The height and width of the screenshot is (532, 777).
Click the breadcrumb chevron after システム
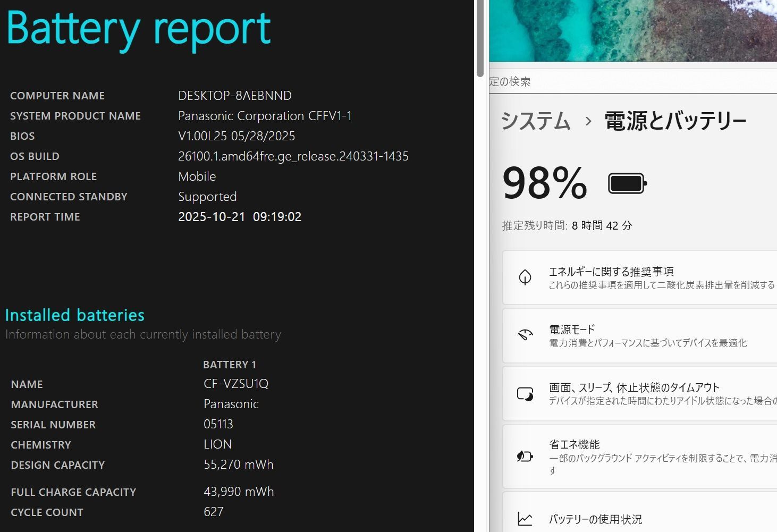pos(588,122)
